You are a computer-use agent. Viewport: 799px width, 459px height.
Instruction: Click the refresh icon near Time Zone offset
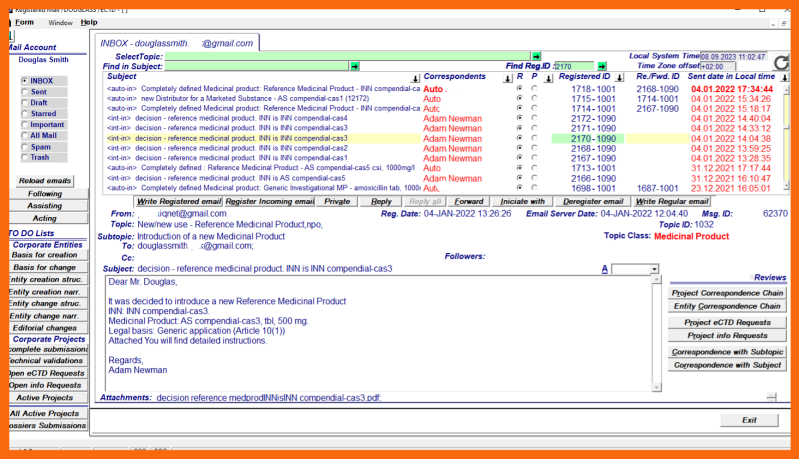782,63
